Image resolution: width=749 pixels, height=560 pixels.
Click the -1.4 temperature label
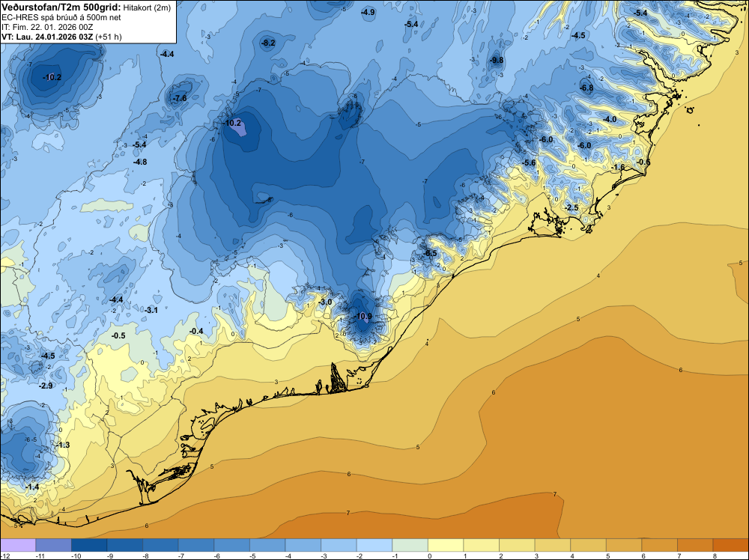pyautogui.click(x=32, y=487)
